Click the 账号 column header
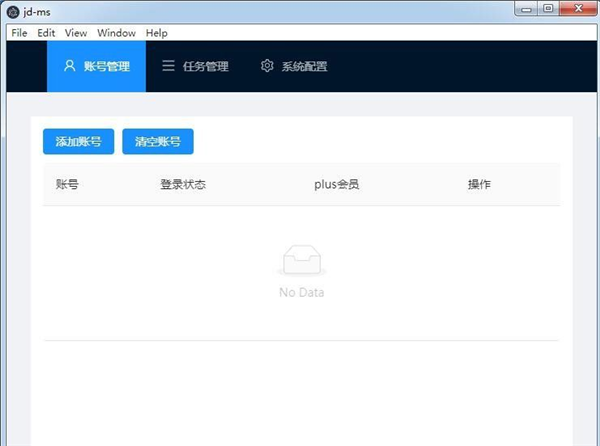 click(67, 184)
